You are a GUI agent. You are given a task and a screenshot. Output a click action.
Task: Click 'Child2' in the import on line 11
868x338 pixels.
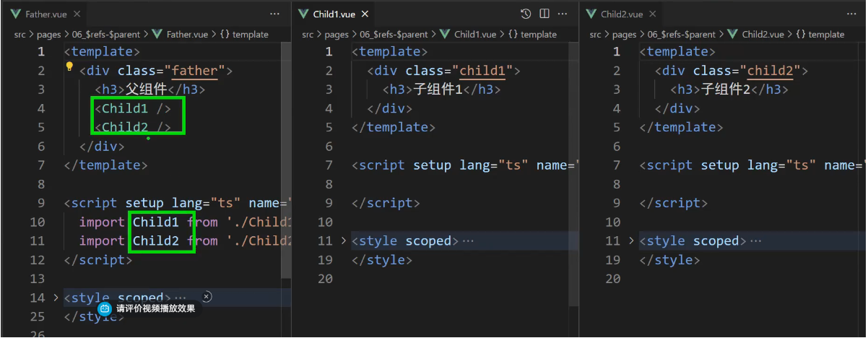pyautogui.click(x=156, y=240)
